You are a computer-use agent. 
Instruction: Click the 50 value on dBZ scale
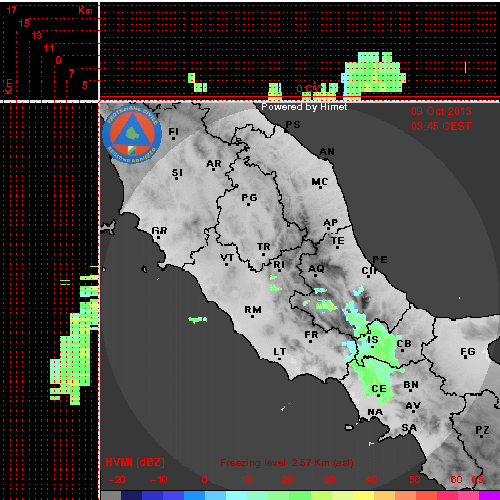[414, 480]
